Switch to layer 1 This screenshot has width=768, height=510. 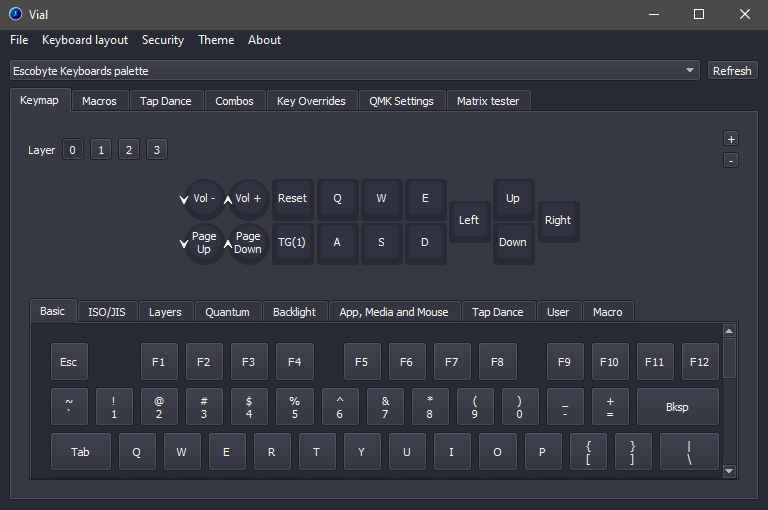coord(101,150)
